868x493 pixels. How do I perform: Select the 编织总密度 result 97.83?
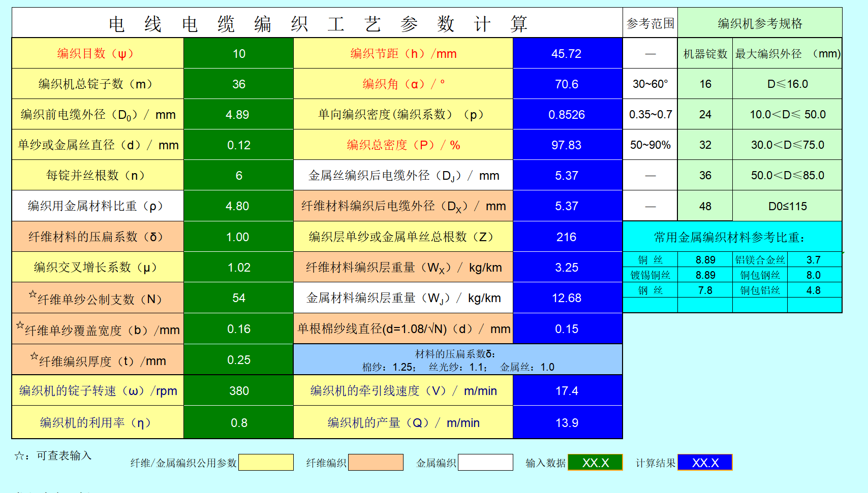(x=567, y=145)
